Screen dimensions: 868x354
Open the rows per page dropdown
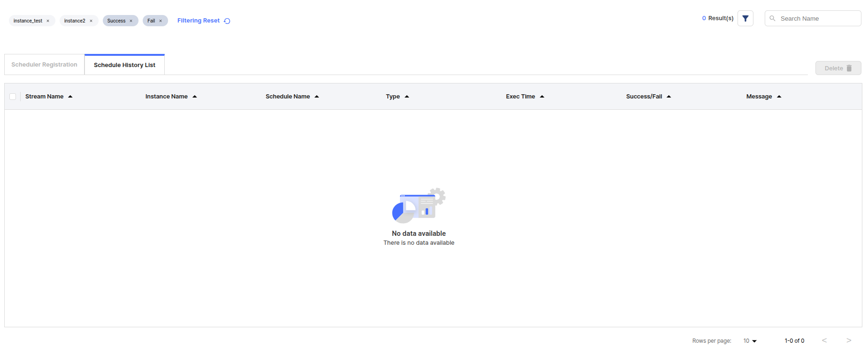click(750, 341)
